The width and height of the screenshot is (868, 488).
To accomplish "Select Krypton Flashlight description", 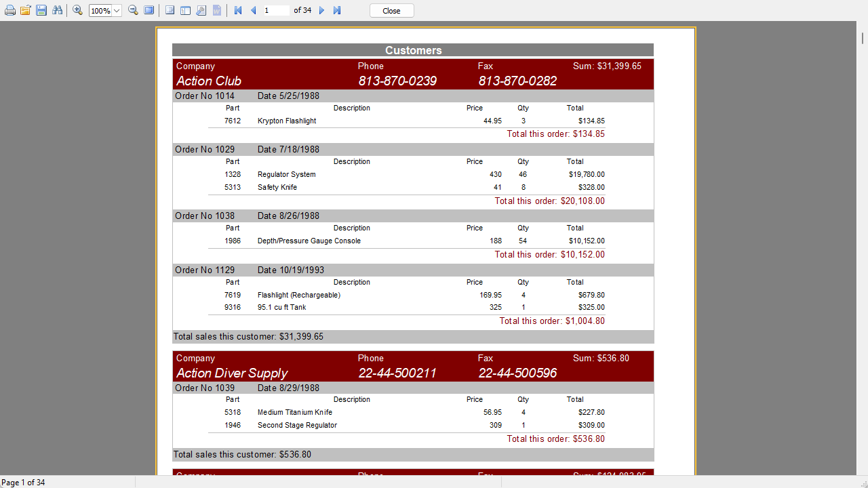I will [x=287, y=121].
